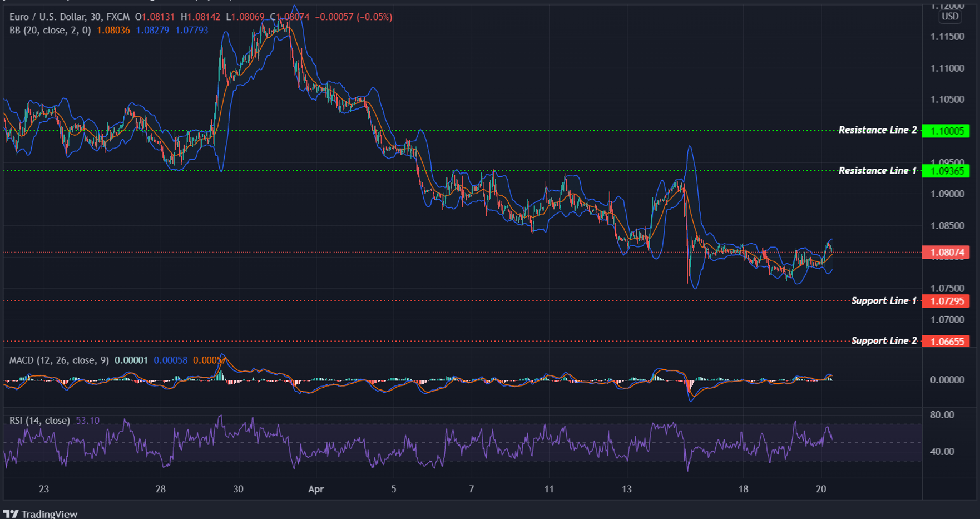Toggle the USD currency label on the price scale

[949, 17]
